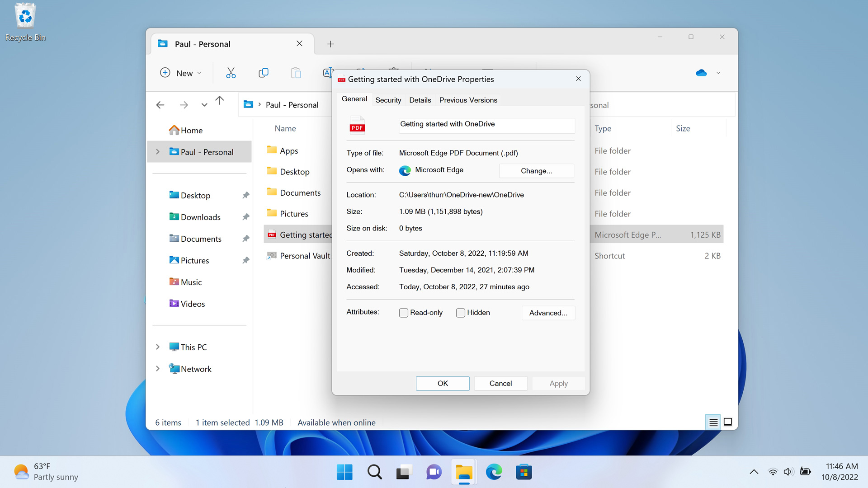Image resolution: width=868 pixels, height=488 pixels.
Task: Open the Previous Versions tab
Action: (468, 100)
